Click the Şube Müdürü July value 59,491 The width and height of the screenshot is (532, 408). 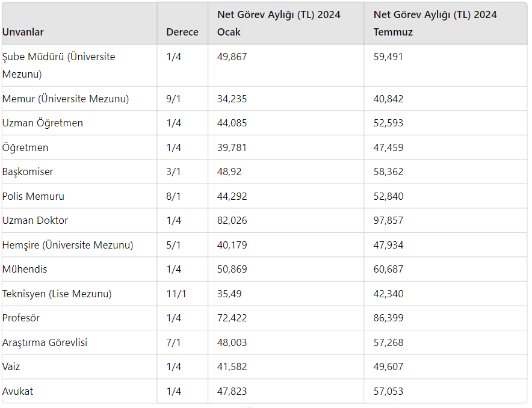(x=388, y=57)
